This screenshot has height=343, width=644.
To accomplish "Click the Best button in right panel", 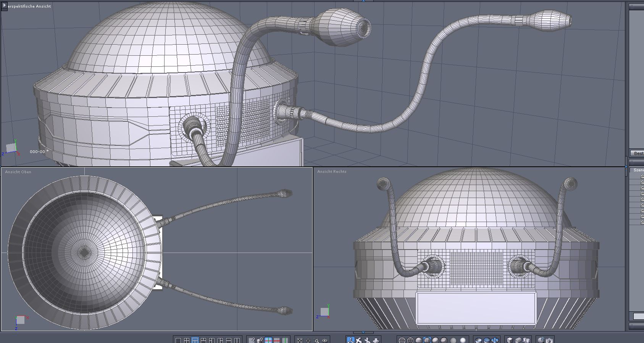I will (638, 153).
